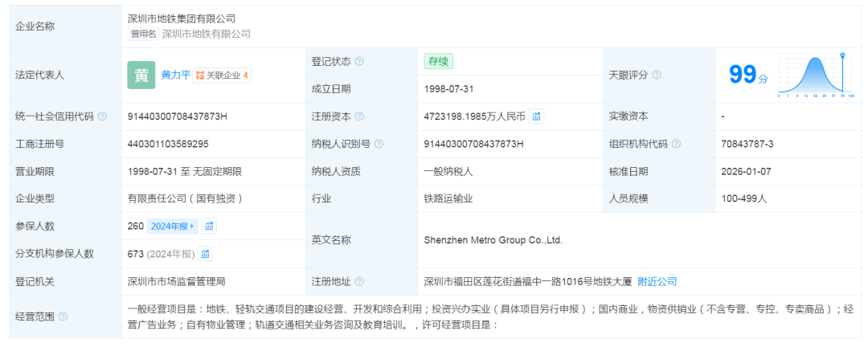Screen dimensions: 868x347
Task: Click the 英文名称 label cell
Action: 362,240
